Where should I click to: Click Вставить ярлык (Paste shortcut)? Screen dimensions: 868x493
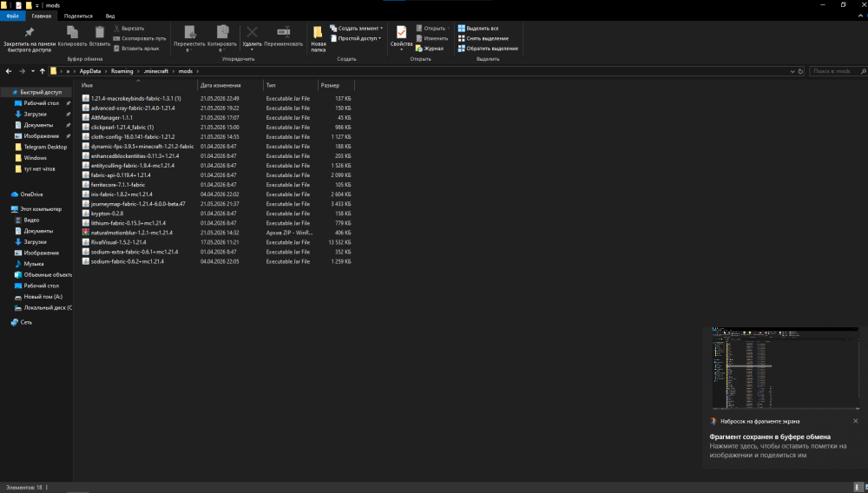(x=137, y=48)
